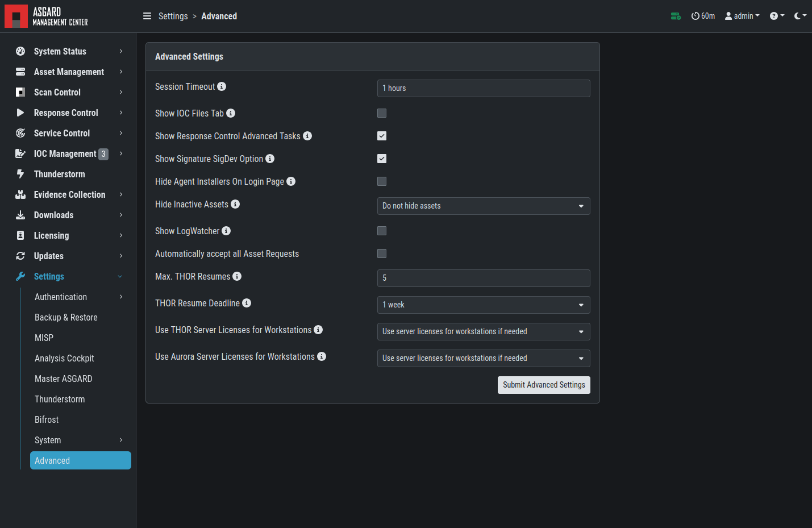Show info for THOR Server Licenses

318,330
